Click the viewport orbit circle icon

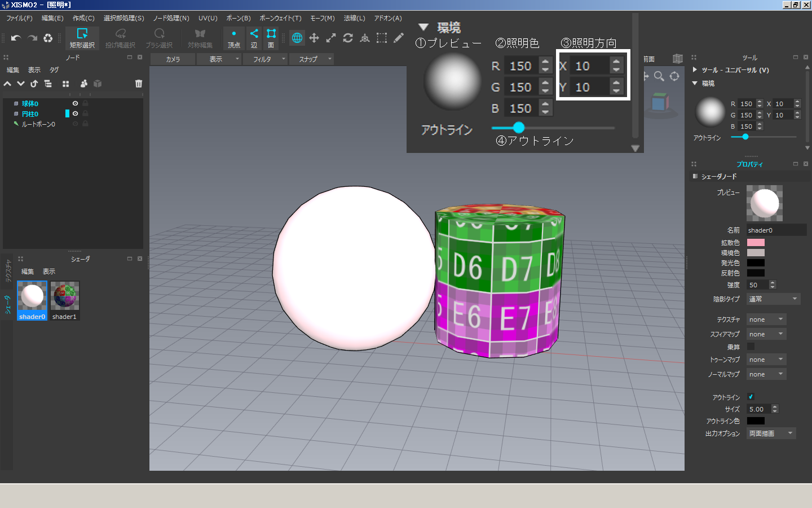(674, 76)
